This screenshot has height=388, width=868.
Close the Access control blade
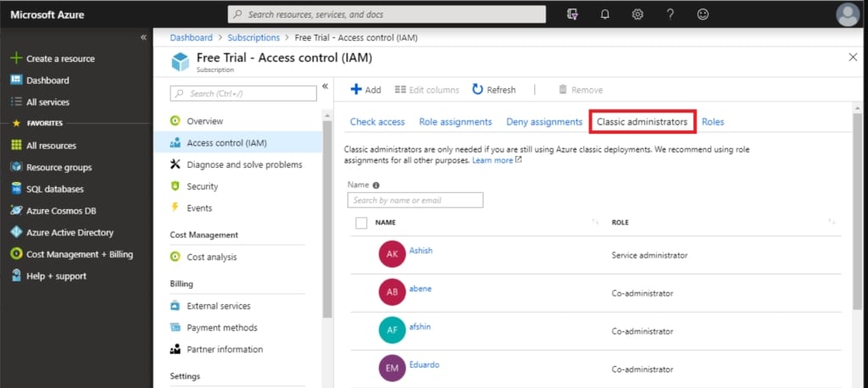853,57
